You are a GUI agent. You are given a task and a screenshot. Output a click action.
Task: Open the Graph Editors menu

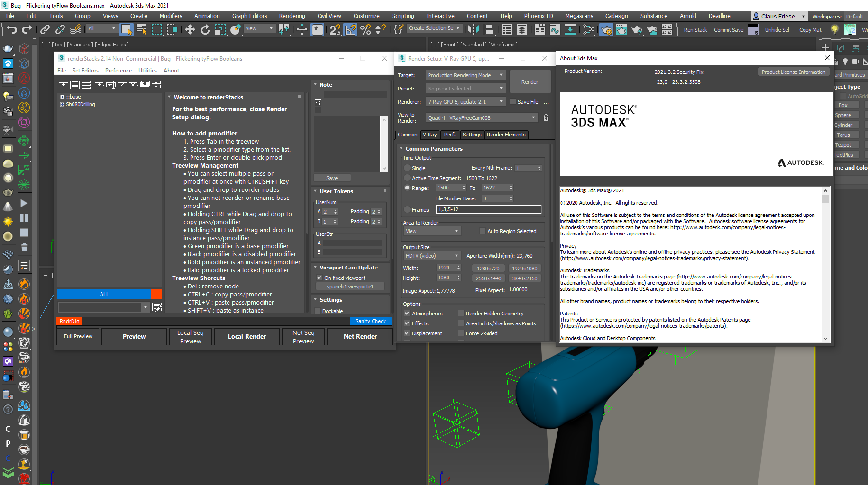coord(249,16)
